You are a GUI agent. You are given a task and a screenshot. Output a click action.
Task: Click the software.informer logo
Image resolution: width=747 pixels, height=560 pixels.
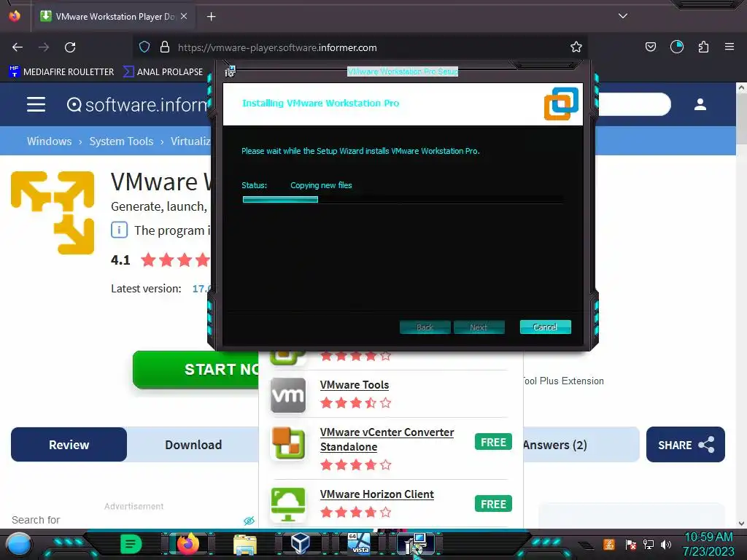pyautogui.click(x=137, y=105)
